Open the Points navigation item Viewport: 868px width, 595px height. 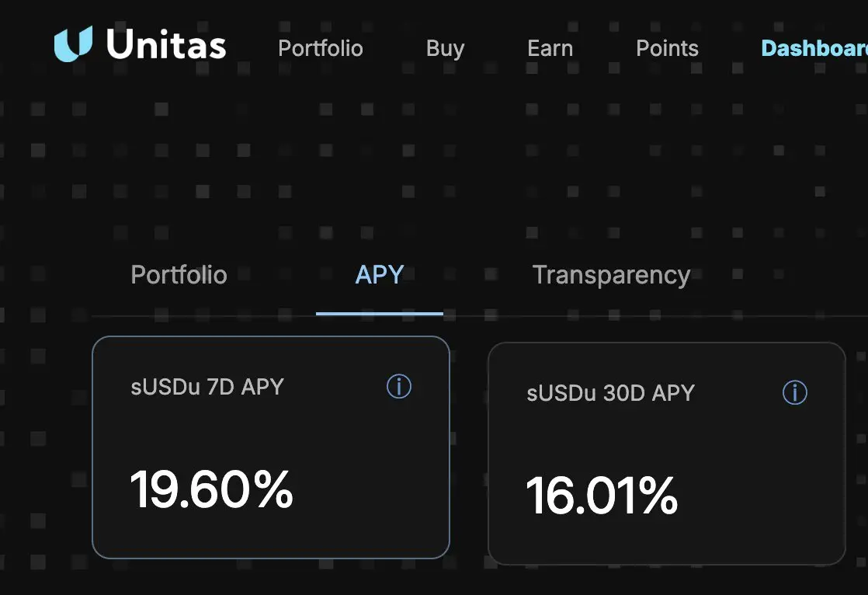coord(667,48)
